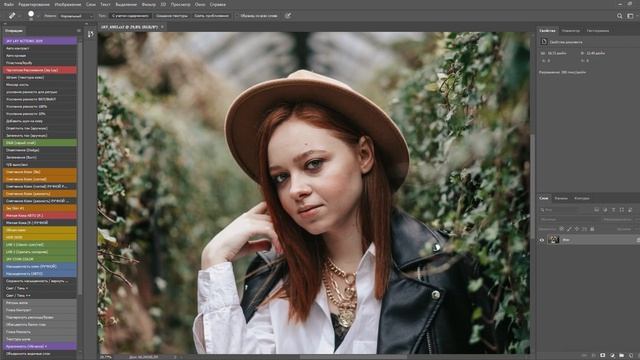This screenshot has width=640, height=360.
Task: Filter layers by smart object icon
Action: [630, 210]
